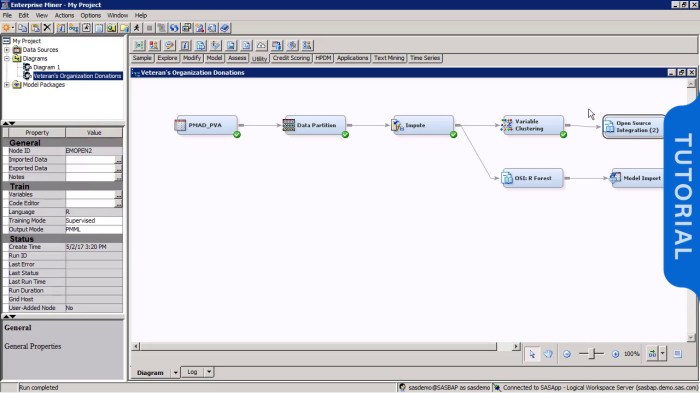Click the Copy icon in main toolbar
The width and height of the screenshot is (700, 393).
click(x=22, y=28)
